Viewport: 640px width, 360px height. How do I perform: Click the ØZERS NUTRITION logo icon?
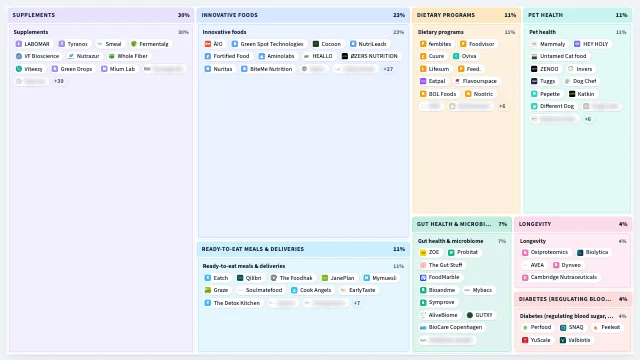(344, 56)
